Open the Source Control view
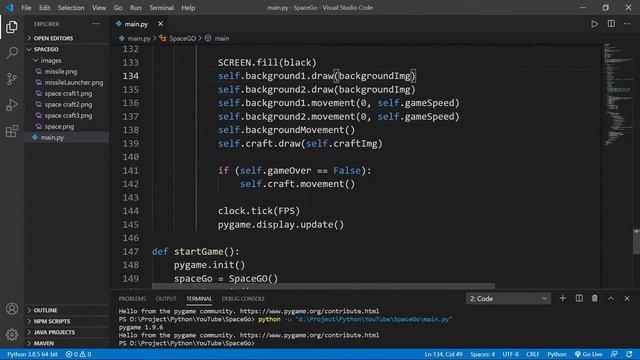The image size is (640, 360). [12, 79]
